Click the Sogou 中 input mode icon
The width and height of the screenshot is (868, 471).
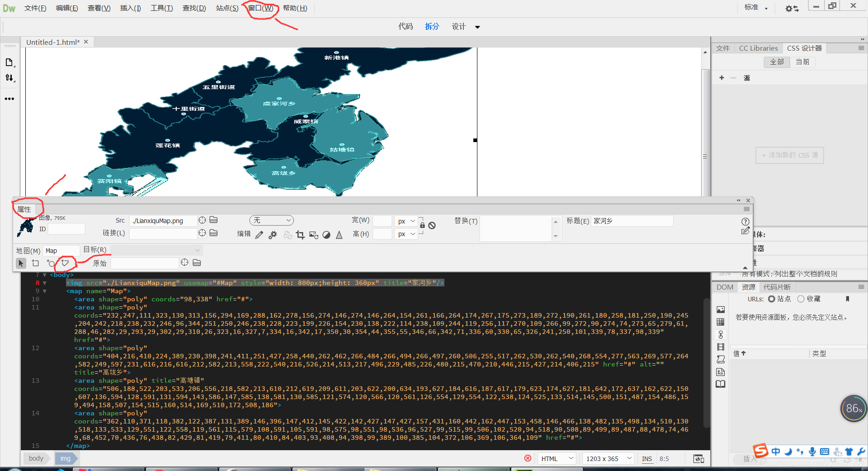pyautogui.click(x=776, y=451)
